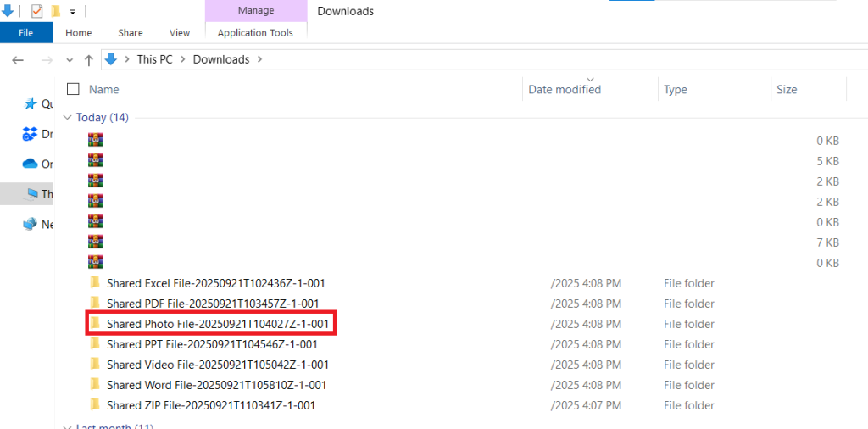The image size is (868, 429).
Task: Click the Properties checkmark icon in title bar
Action: pos(36,11)
